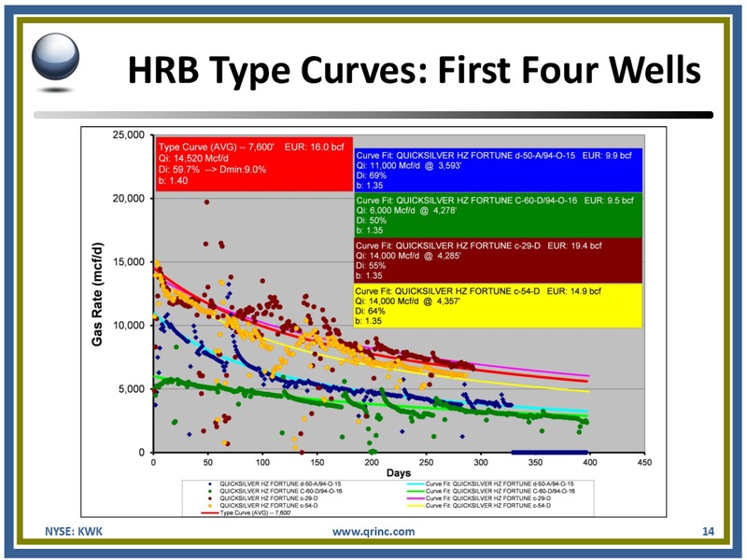Screen dimensions: 747x560
Task: Click the red line legend swatch for Type Curve (AVG)
Action: 210,512
